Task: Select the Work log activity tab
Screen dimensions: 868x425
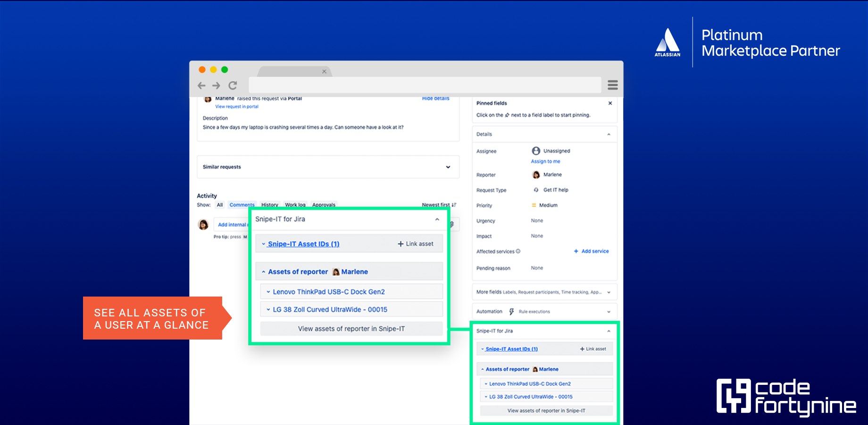Action: click(x=295, y=205)
